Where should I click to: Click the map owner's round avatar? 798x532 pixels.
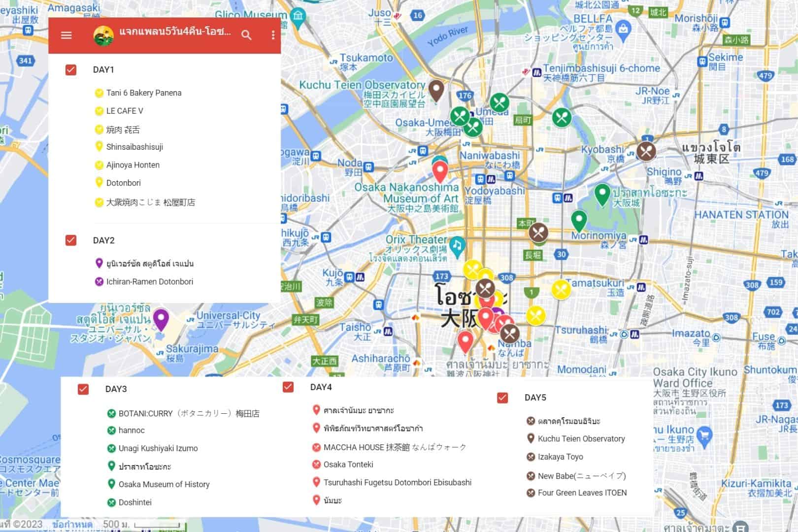pyautogui.click(x=103, y=35)
